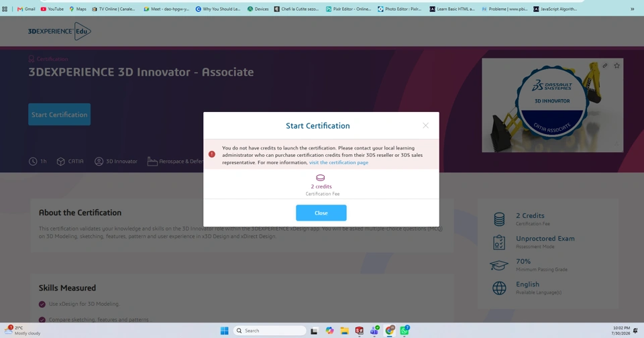This screenshot has height=338, width=644.
Task: Click the factory icon next to Aerospace & Defense
Action: tap(152, 162)
